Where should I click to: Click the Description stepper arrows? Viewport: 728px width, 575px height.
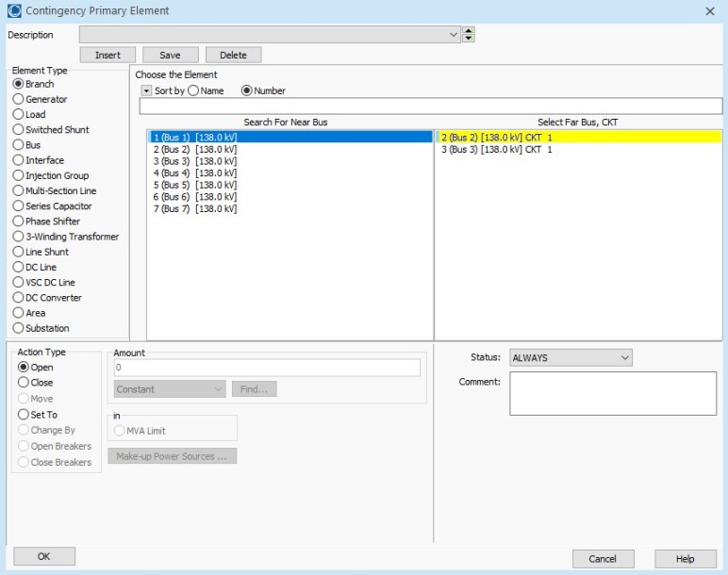click(469, 35)
